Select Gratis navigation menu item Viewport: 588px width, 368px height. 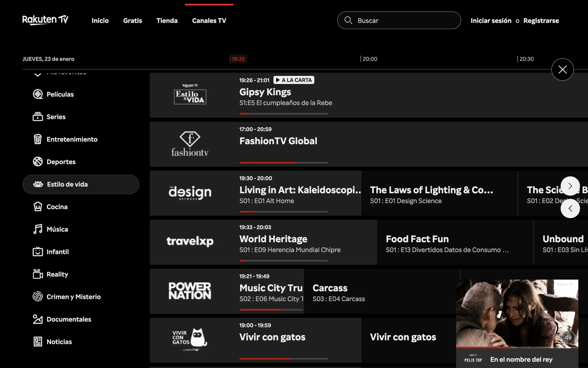[x=132, y=20]
